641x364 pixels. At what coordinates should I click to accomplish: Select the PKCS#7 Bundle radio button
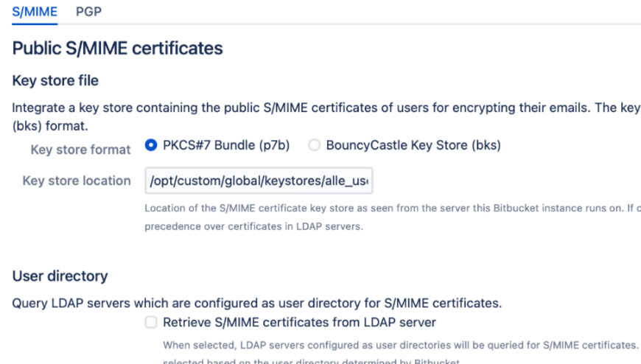[152, 146]
